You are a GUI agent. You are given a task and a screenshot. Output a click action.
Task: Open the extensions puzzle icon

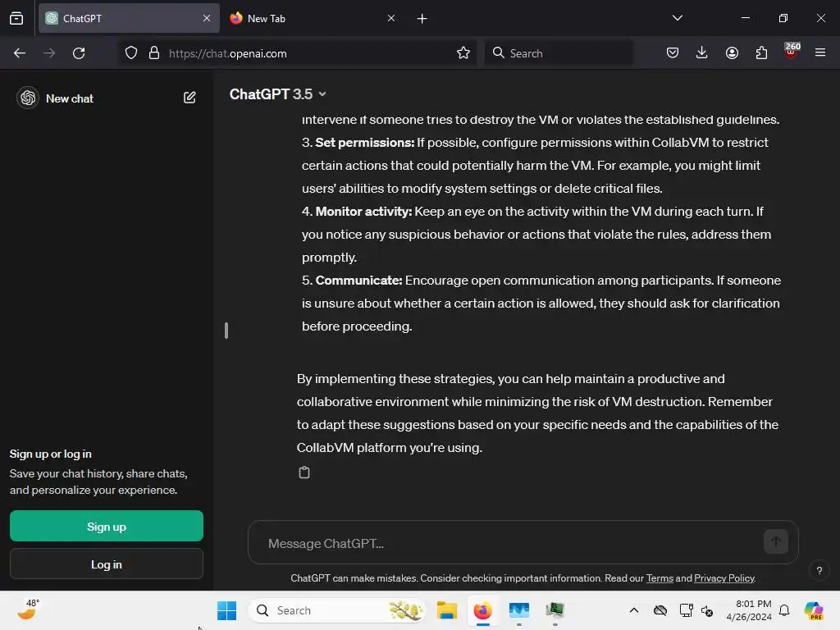tap(761, 53)
